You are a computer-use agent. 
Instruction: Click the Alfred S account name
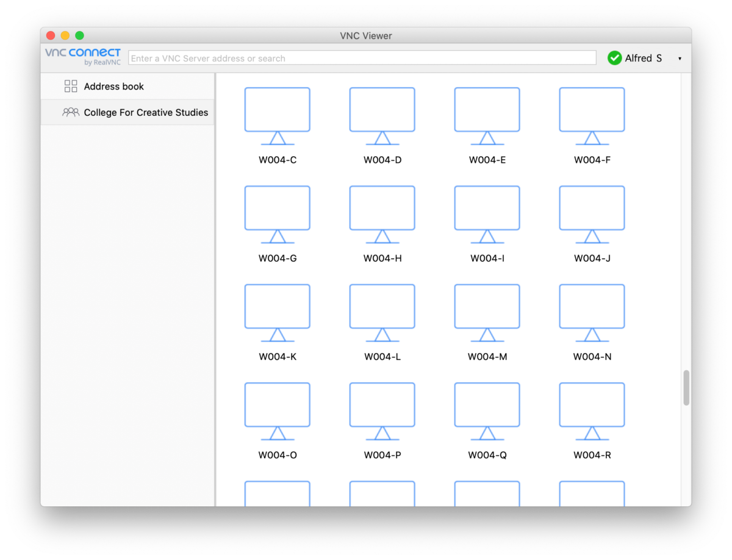click(x=643, y=58)
